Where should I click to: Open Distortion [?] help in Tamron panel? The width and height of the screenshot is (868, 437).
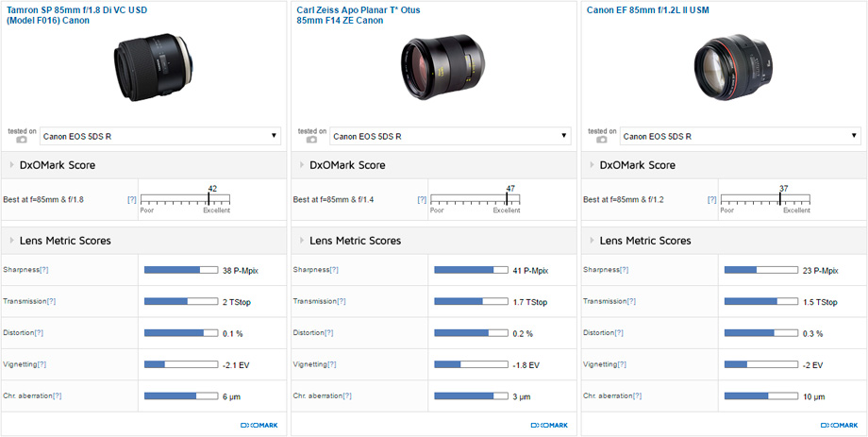39,333
